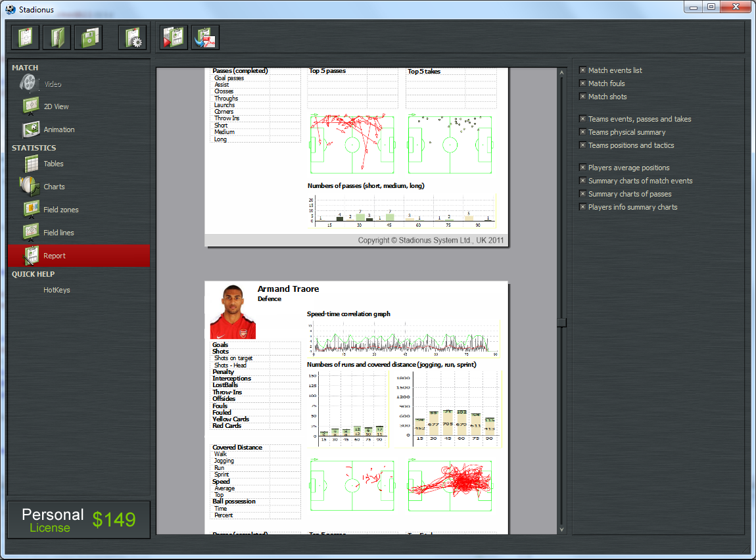Click the Charts pie icon
The height and width of the screenshot is (560, 756).
[x=30, y=187]
